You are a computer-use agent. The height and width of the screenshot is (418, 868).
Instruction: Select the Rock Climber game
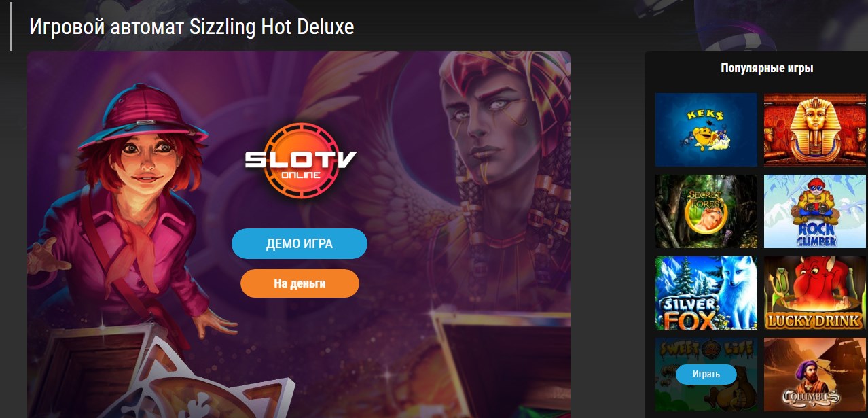pos(815,211)
